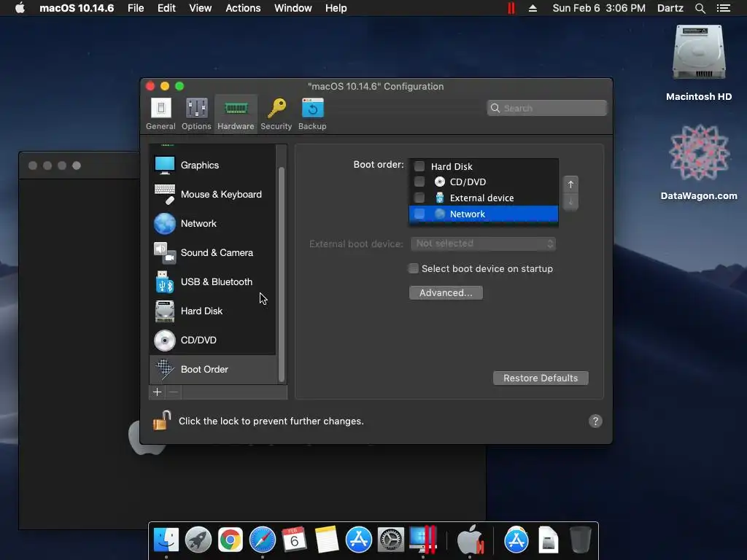
Task: Open Notification Center list icon
Action: click(723, 8)
